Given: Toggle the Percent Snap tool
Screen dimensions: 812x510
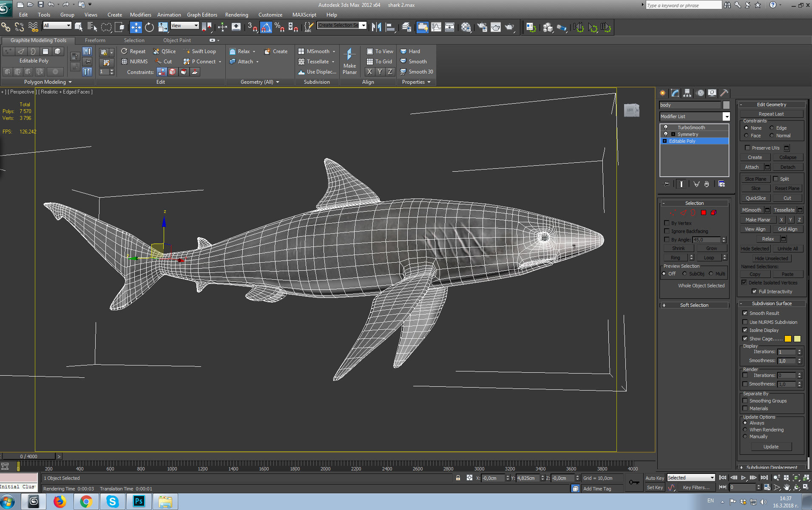Looking at the screenshot, I should click(x=279, y=27).
